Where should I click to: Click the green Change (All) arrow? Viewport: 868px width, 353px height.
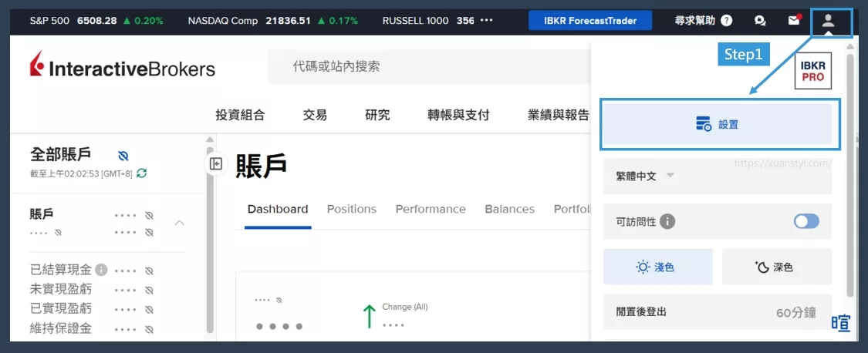(x=370, y=317)
